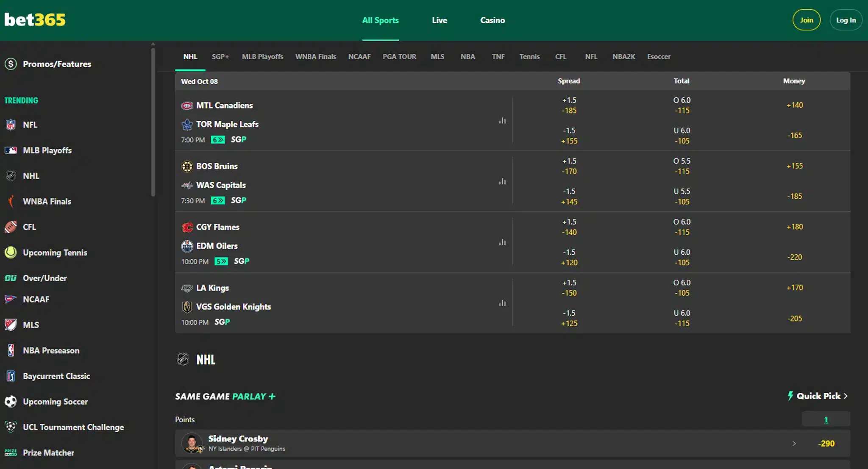Click the Promos/Features dollar icon
This screenshot has height=469, width=868.
tap(11, 64)
